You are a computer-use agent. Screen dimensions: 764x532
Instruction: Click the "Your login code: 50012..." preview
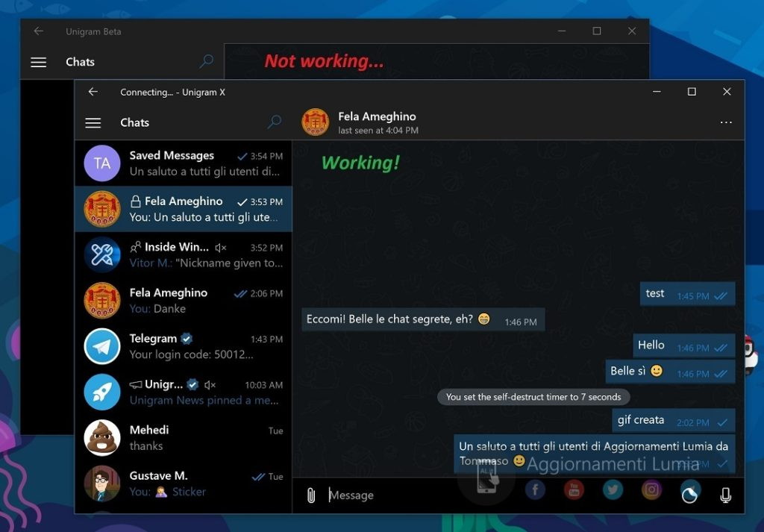click(x=192, y=354)
